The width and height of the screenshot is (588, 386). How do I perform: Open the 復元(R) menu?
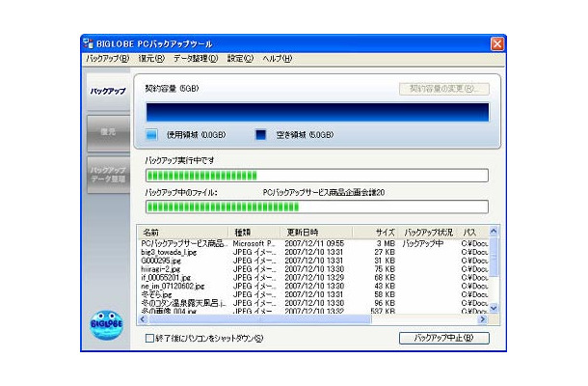(x=151, y=59)
